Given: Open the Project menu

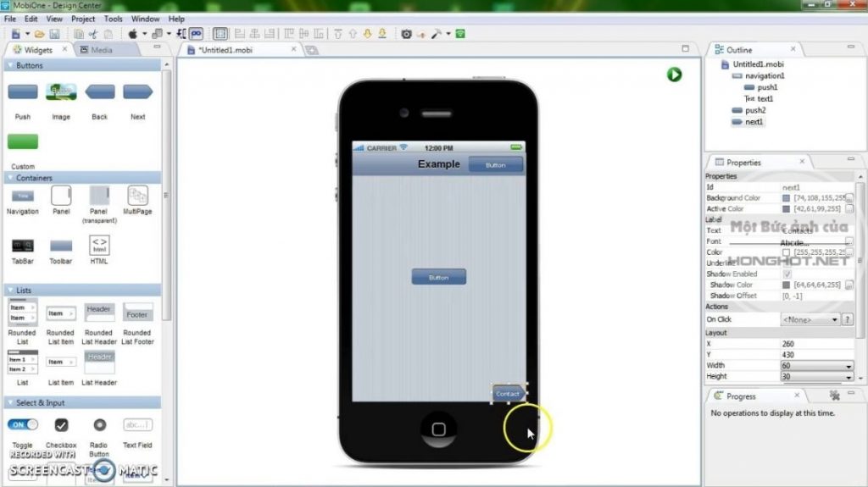Looking at the screenshot, I should 83,19.
